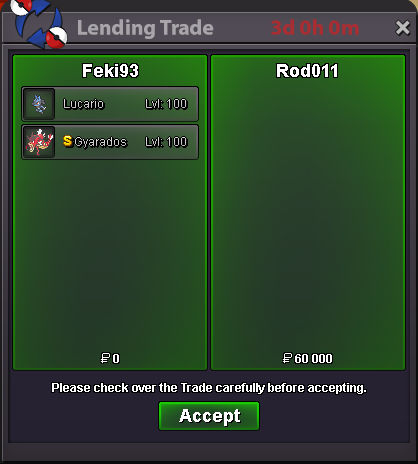This screenshot has width=418, height=464.
Task: Click the Pokedollar symbol beside 0
Action: 105,358
